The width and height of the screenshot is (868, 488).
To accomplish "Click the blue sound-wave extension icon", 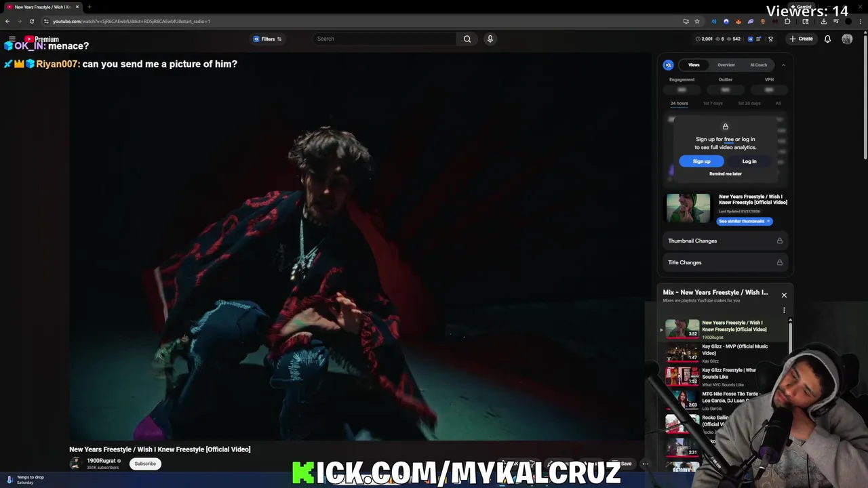I will pos(713,21).
